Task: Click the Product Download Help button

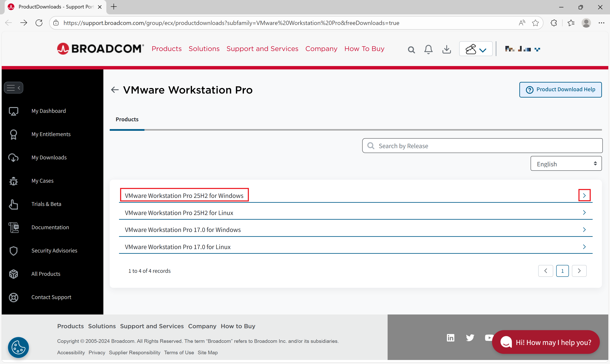Action: point(560,90)
